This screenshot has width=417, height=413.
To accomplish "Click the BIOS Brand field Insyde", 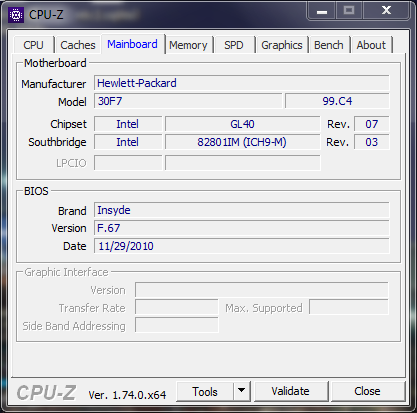I will click(242, 210).
